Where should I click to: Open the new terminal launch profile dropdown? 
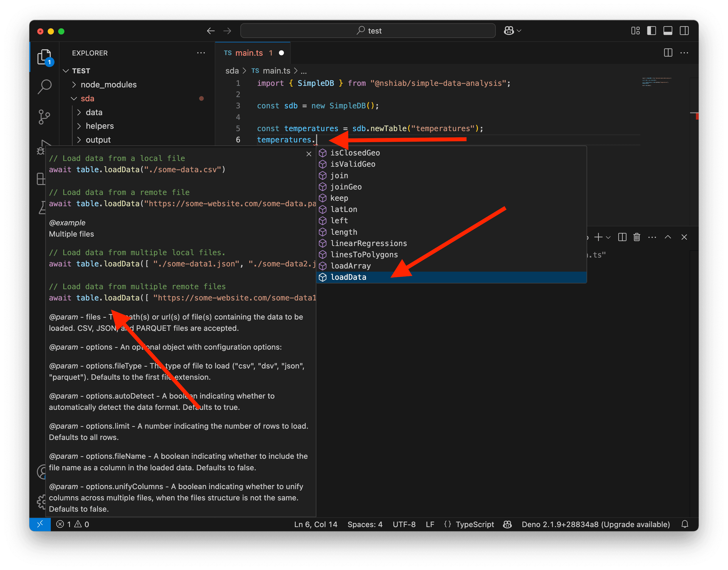pyautogui.click(x=608, y=237)
